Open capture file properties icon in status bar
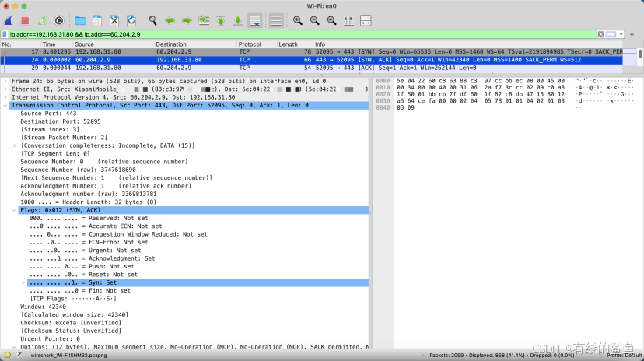The width and height of the screenshot is (644, 361). 19,356
